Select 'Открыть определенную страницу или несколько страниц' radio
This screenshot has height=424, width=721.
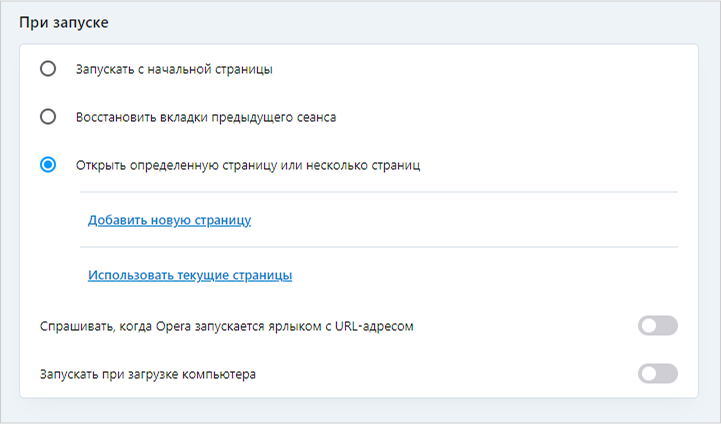point(47,165)
